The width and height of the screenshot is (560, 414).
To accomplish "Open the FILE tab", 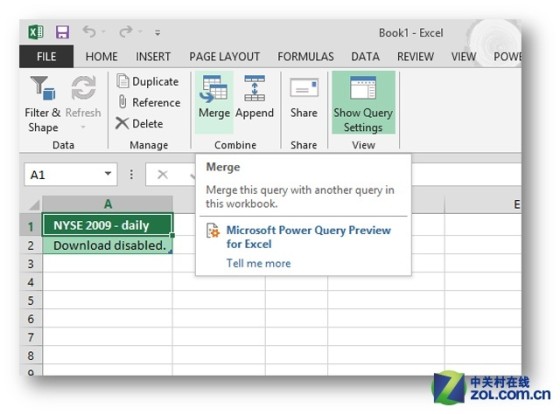I will point(46,56).
